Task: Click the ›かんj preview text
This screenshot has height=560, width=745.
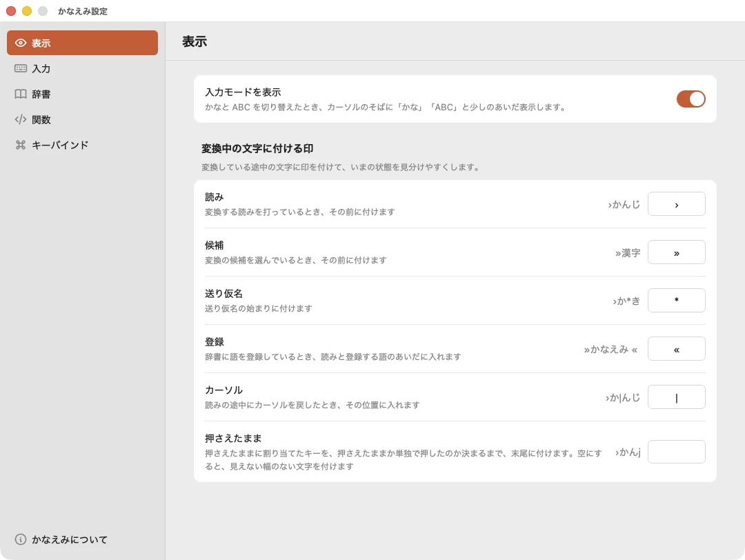Action: (x=628, y=452)
